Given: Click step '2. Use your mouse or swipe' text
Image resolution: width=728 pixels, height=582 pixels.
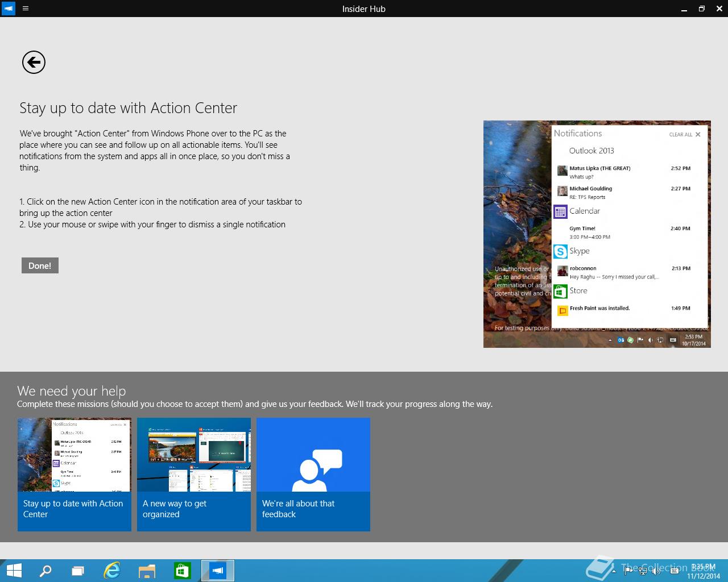Looking at the screenshot, I should 152,225.
